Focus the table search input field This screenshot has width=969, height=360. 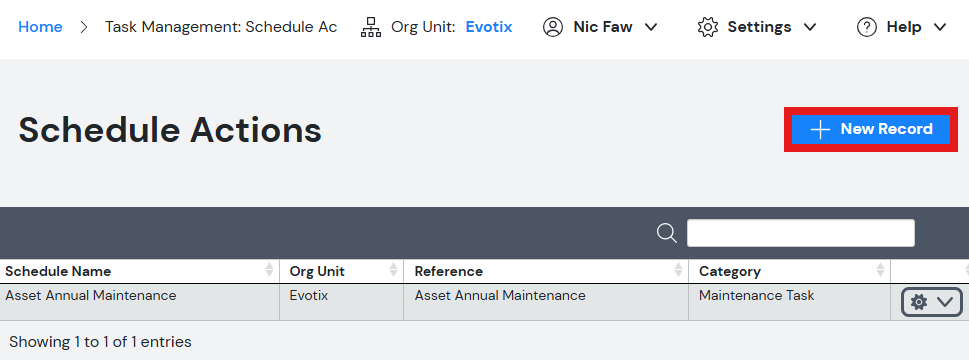(x=801, y=233)
